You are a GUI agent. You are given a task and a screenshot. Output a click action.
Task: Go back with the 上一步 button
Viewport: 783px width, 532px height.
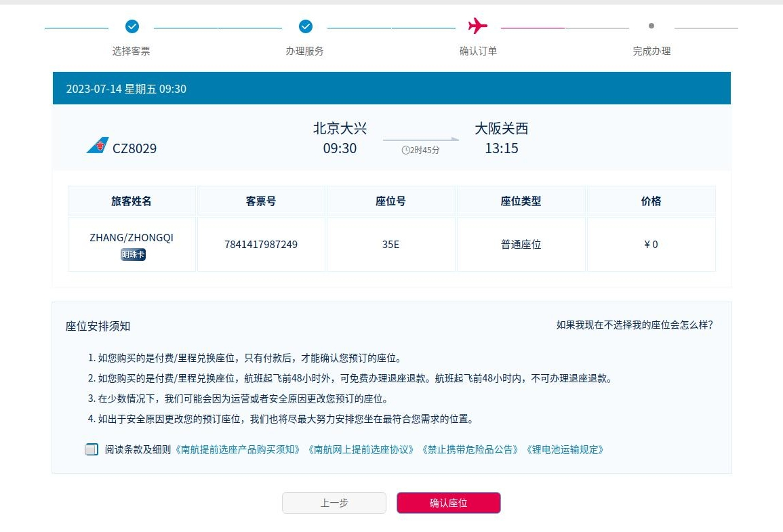334,503
